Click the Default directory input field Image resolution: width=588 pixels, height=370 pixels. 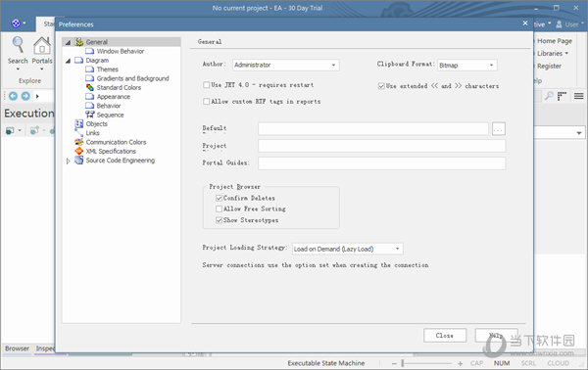pos(373,129)
